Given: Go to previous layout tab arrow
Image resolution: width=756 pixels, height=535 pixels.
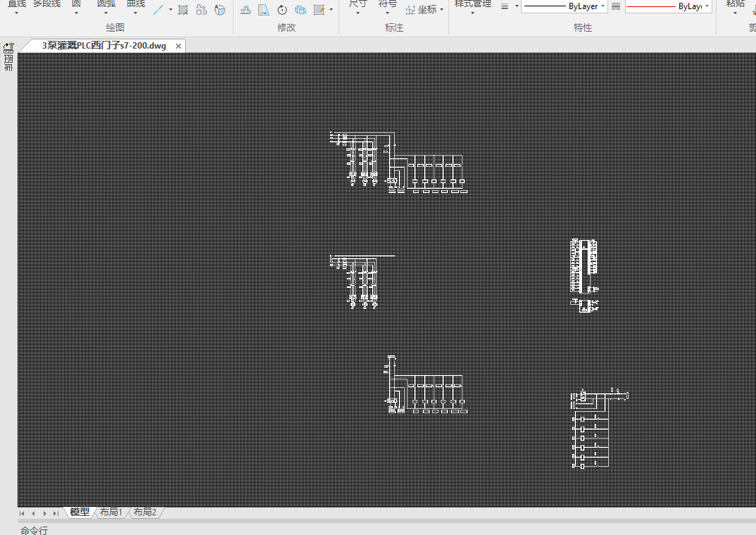Looking at the screenshot, I should 33,514.
